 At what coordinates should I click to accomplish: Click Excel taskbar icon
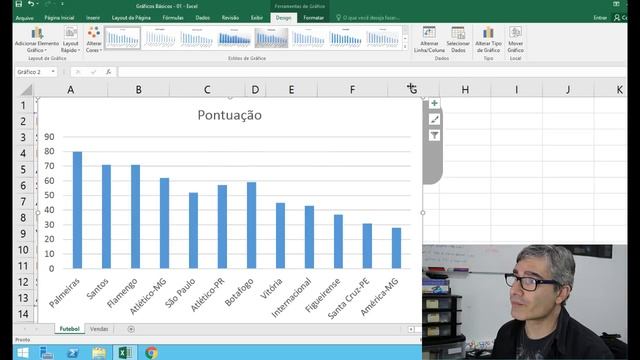[x=125, y=353]
